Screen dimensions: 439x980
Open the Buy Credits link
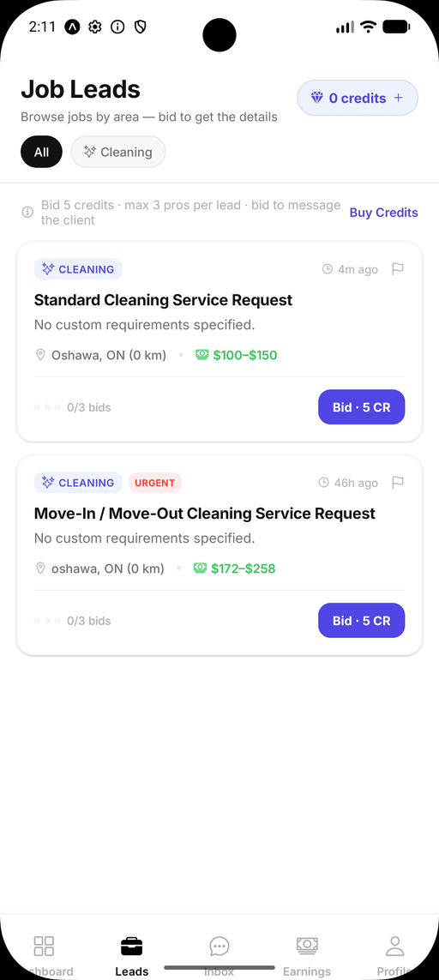coord(383,213)
